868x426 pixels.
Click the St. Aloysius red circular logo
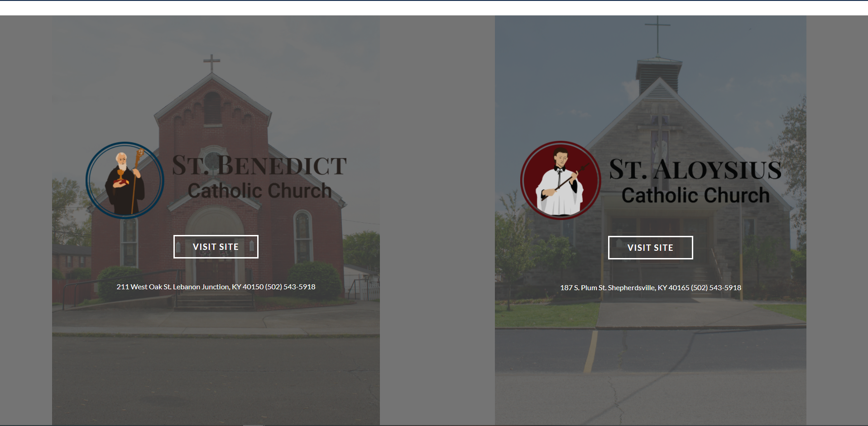click(x=561, y=180)
